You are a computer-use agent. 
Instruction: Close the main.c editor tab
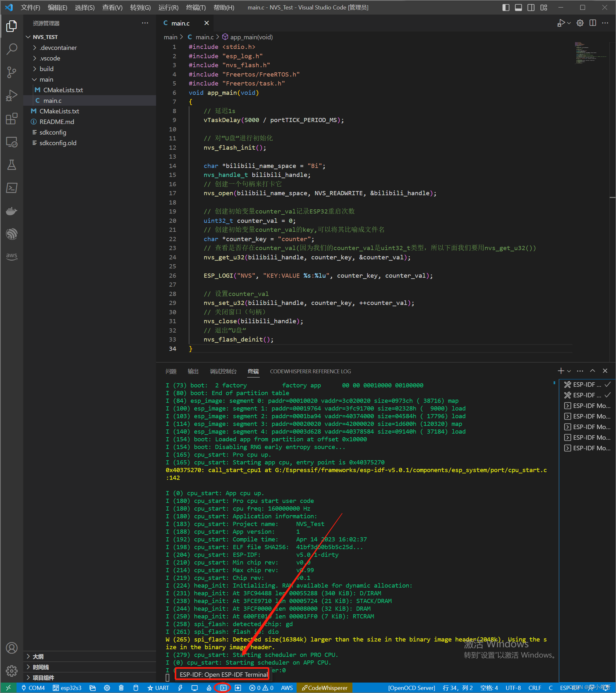coord(206,23)
